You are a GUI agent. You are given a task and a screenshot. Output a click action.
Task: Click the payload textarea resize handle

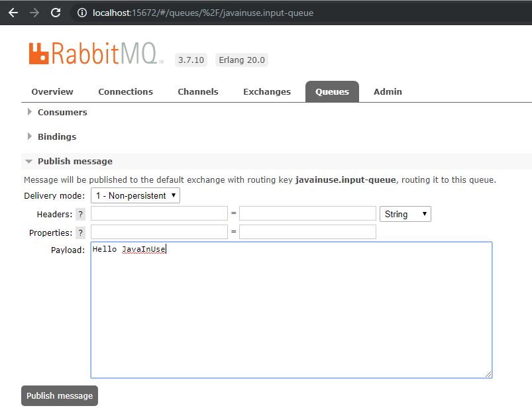[488, 374]
